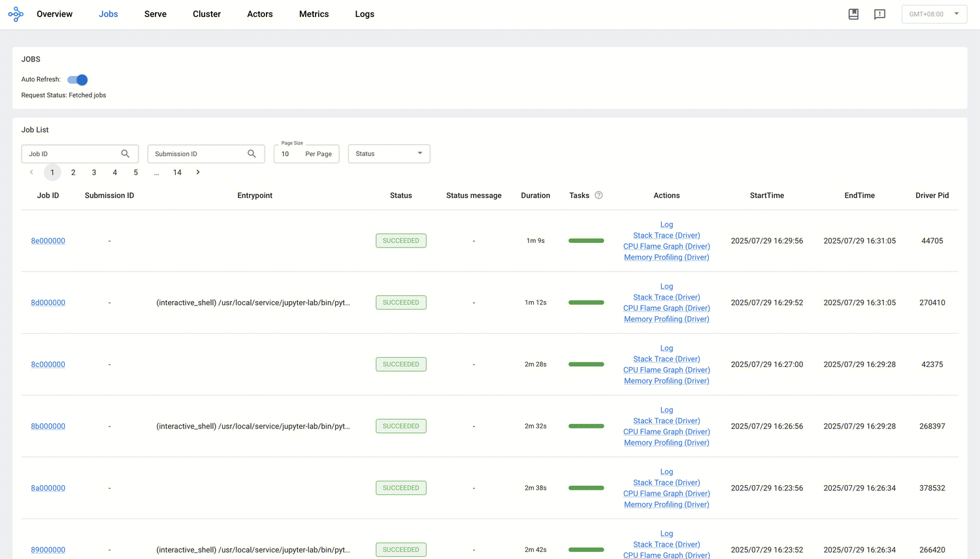
Task: Go to page 2 of job list
Action: pos(73,172)
